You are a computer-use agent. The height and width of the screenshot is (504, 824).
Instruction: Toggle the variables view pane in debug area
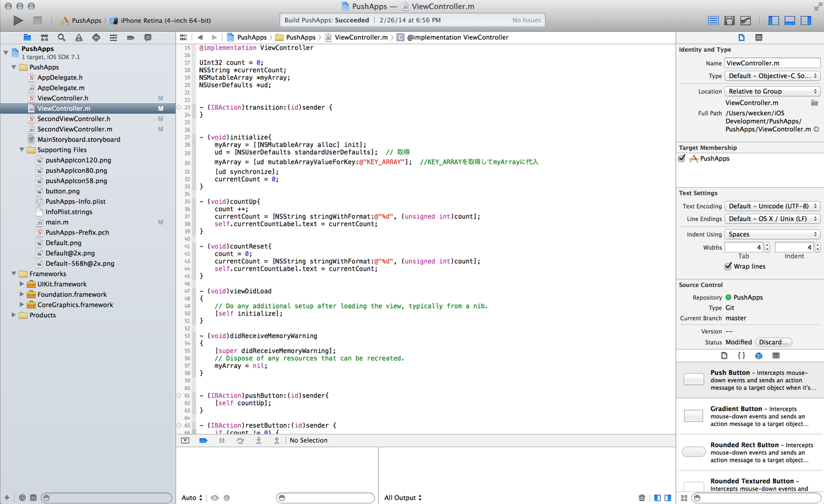coord(658,498)
